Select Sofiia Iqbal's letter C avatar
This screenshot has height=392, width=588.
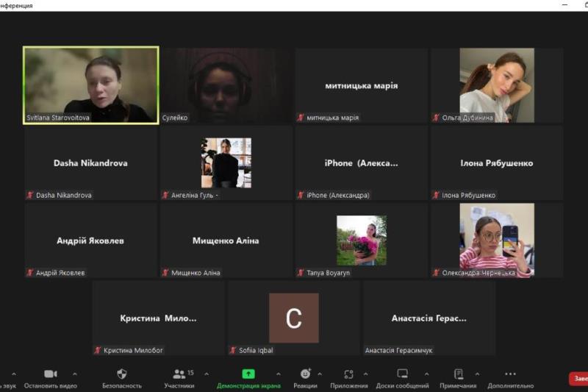click(294, 318)
